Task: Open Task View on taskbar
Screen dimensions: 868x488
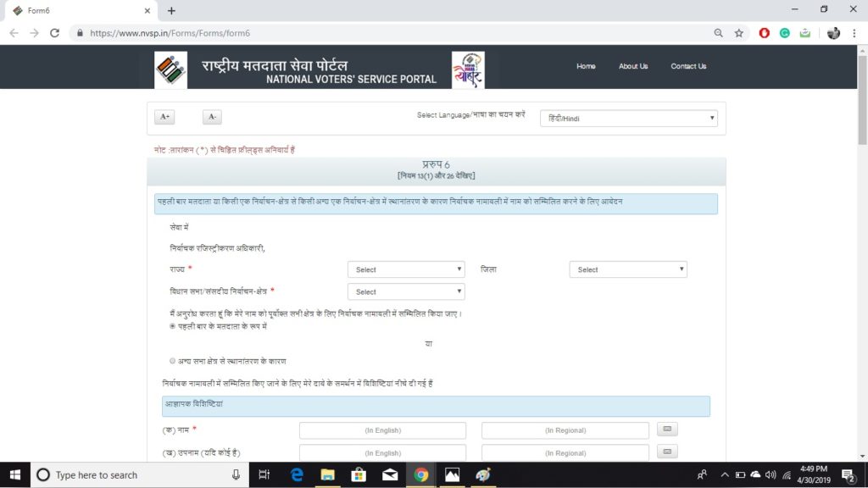Action: point(264,474)
